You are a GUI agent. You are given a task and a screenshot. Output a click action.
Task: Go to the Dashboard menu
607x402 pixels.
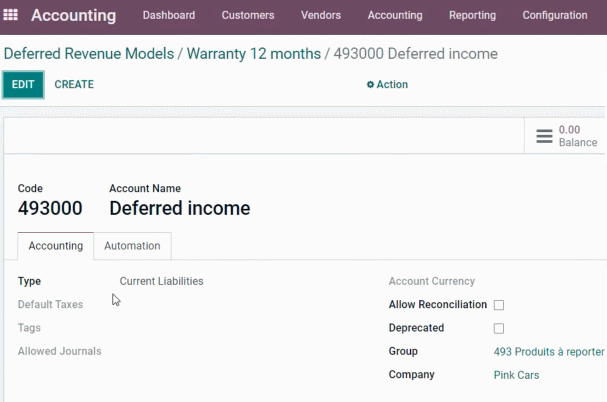(x=169, y=15)
